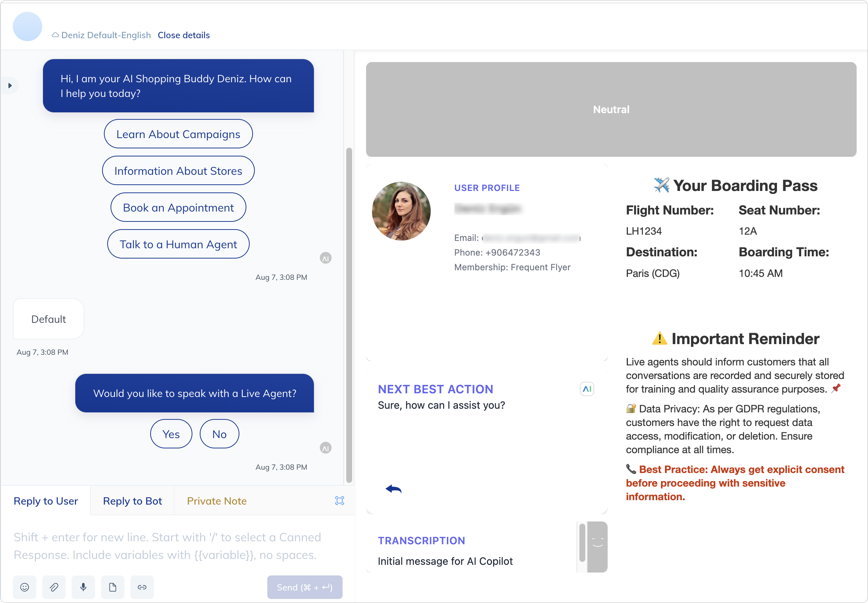Start voice recording with microphone icon
This screenshot has width=868, height=603.
click(83, 587)
